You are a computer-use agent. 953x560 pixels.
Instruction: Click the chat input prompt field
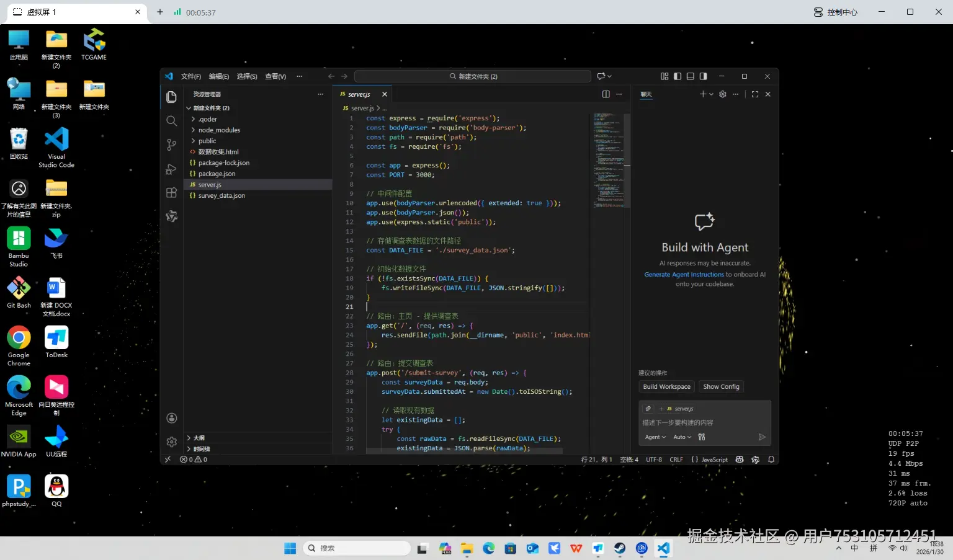click(705, 422)
